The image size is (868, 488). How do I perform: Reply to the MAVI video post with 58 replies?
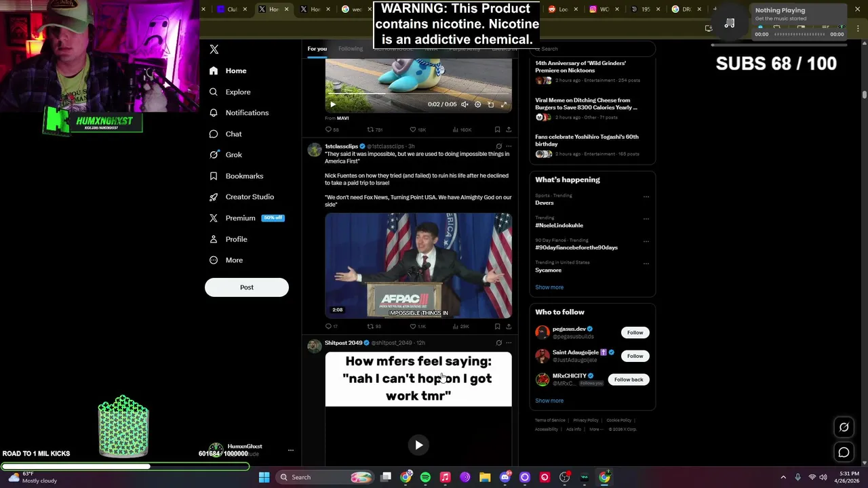pos(332,129)
